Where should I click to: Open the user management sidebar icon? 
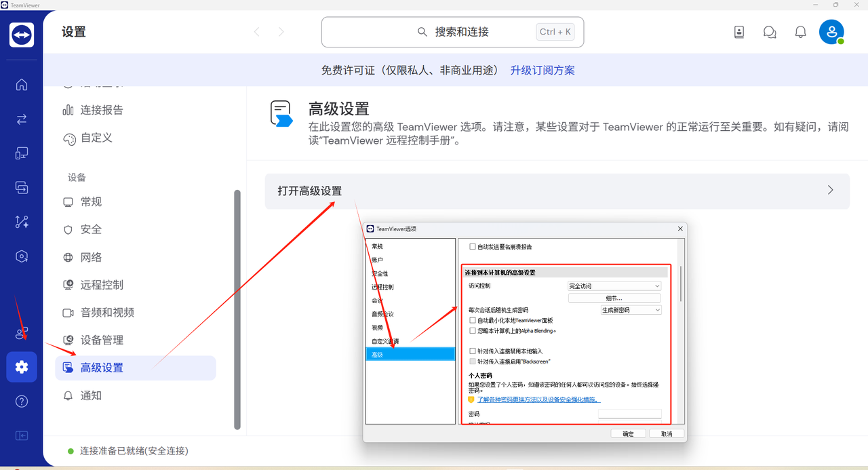tap(22, 333)
